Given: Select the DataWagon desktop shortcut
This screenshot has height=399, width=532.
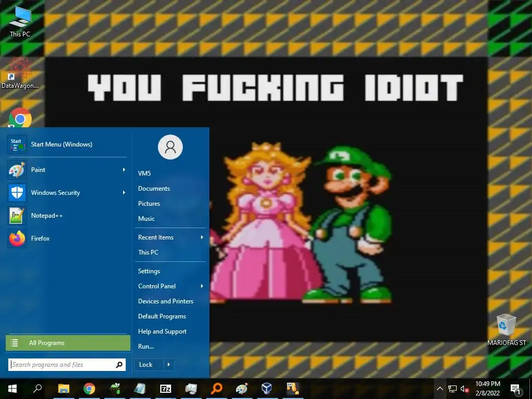Looking at the screenshot, I should click(20, 73).
